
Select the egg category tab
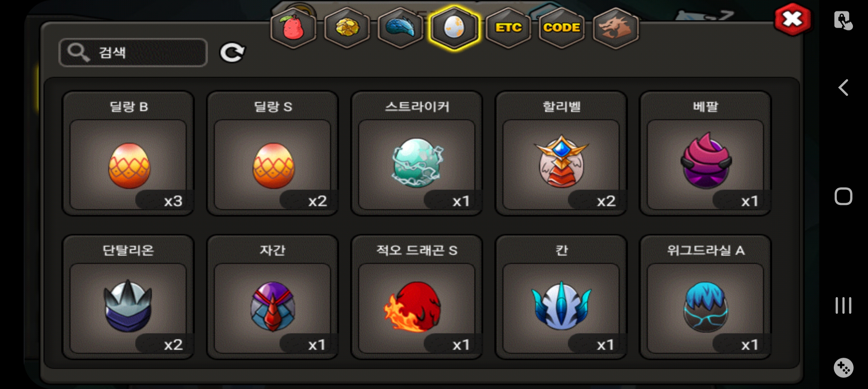(x=454, y=28)
